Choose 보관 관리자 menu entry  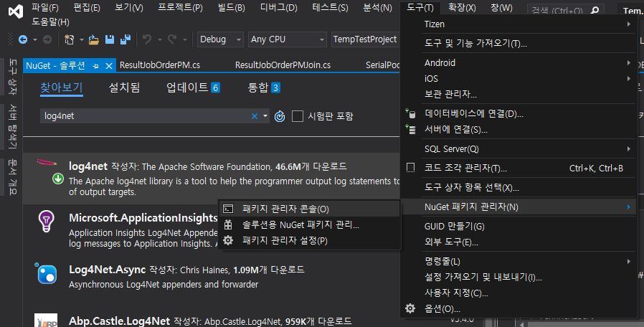pyautogui.click(x=518, y=94)
